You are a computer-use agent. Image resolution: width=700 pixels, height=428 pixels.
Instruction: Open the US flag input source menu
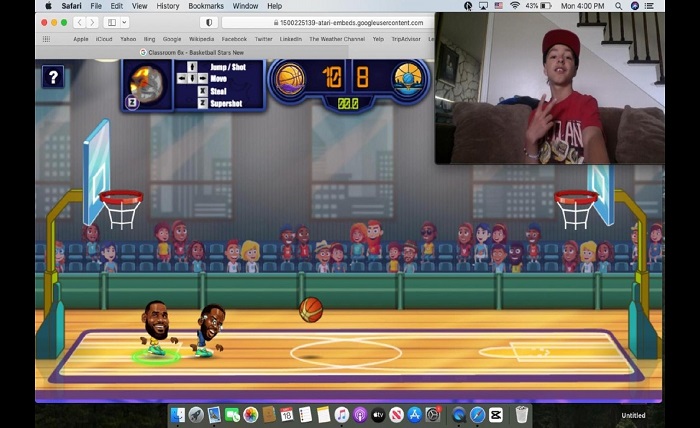(x=499, y=6)
